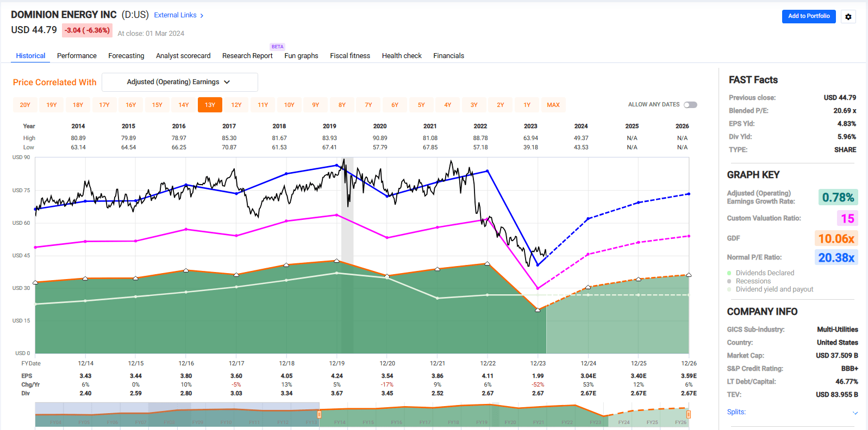Click the 2020 High value 90.89
The image size is (868, 430).
click(380, 138)
